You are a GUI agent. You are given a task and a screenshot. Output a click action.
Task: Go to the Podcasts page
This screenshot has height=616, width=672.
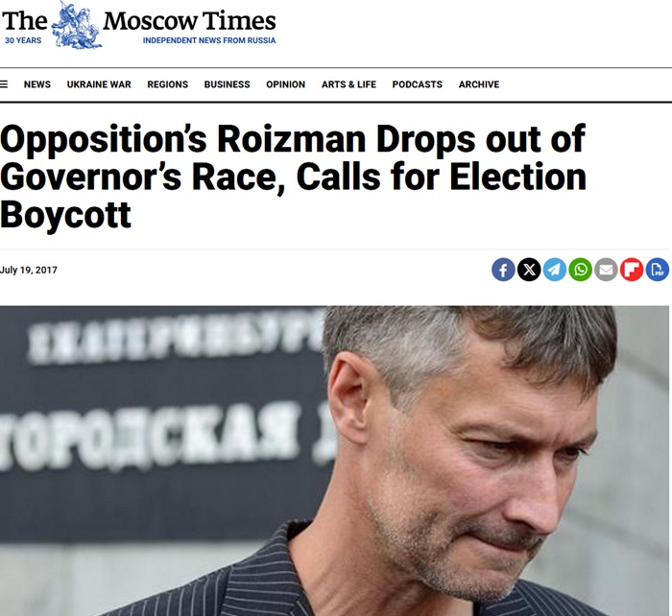click(417, 84)
